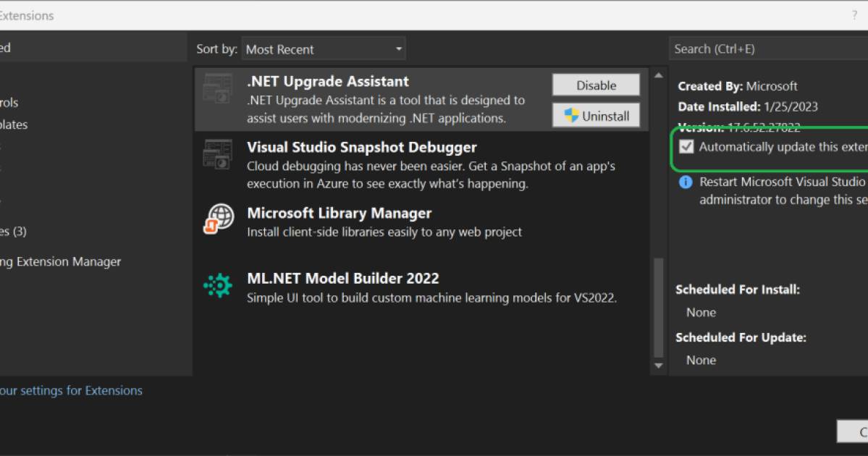The image size is (868, 456).
Task: Click the Install client-side libraries description
Action: (384, 232)
